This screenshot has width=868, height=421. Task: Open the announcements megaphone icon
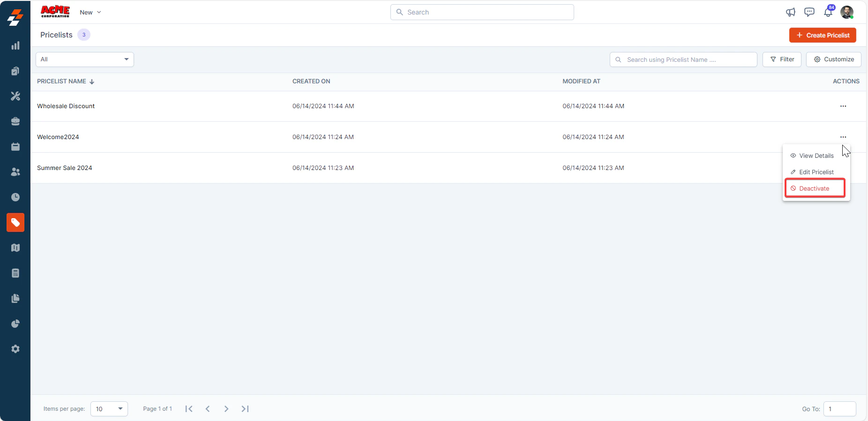(791, 12)
